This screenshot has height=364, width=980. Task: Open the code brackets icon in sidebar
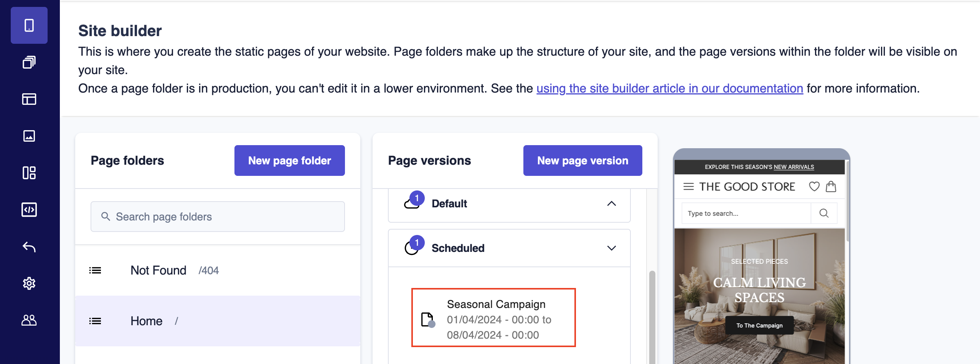[29, 210]
